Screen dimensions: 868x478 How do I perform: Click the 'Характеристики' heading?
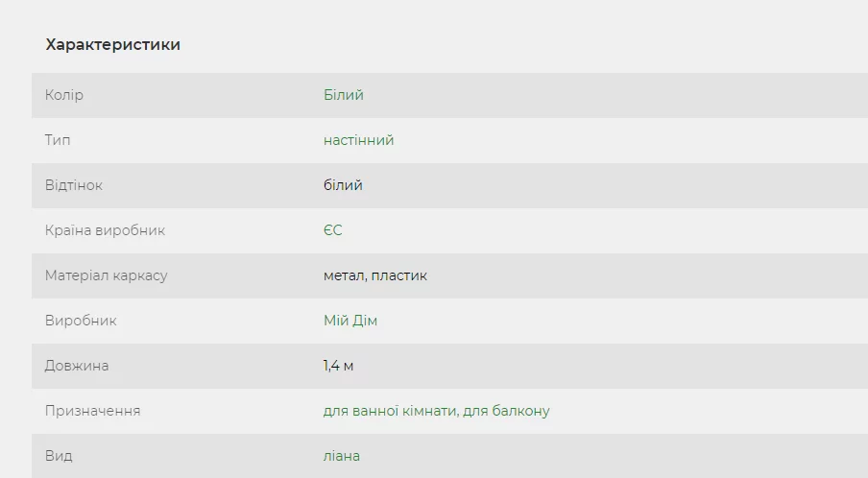tap(112, 44)
